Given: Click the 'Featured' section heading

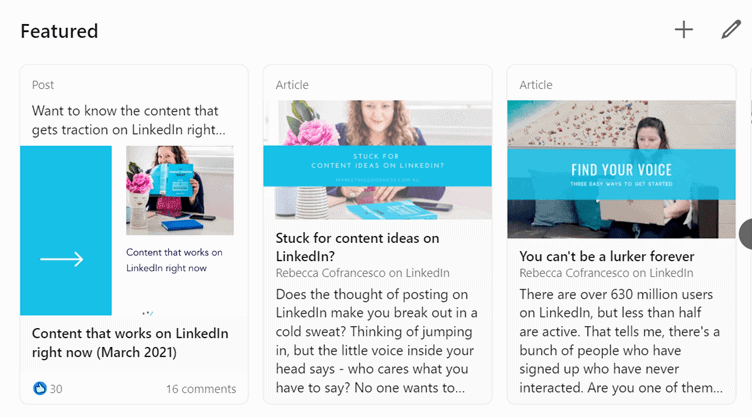Looking at the screenshot, I should coord(59,31).
